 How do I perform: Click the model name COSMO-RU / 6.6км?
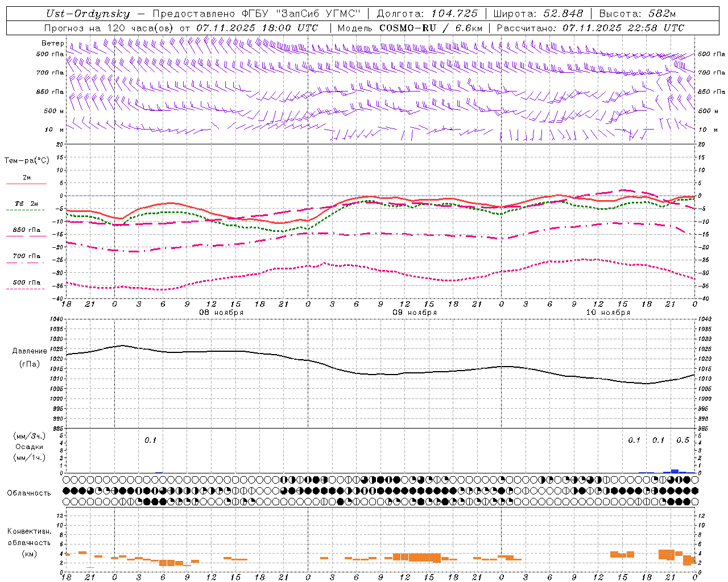431,28
